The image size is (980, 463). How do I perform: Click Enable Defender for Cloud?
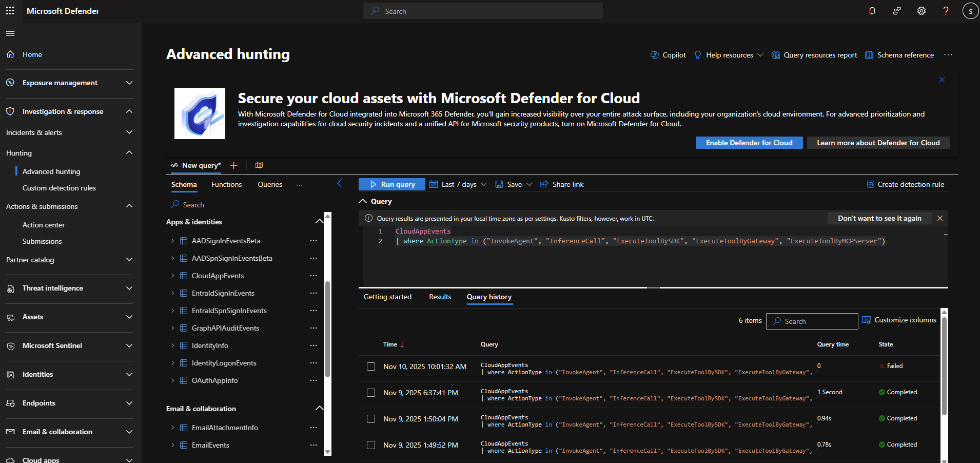click(749, 143)
